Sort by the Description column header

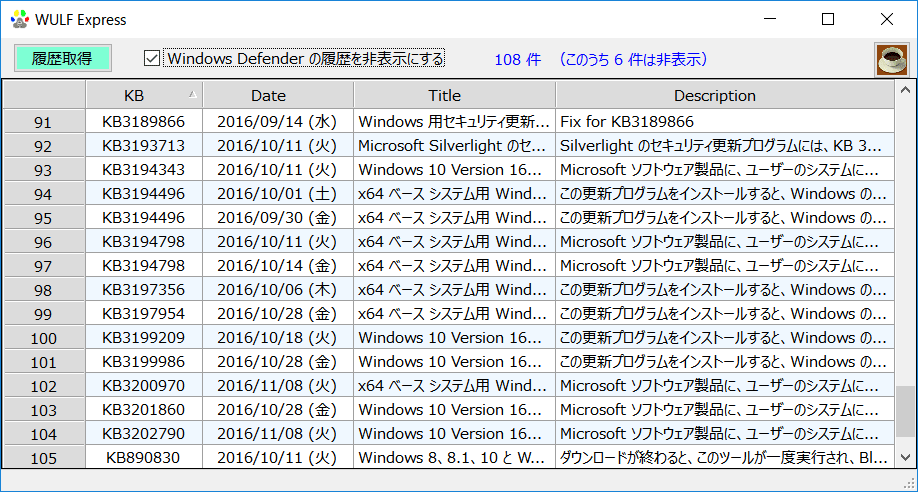(725, 95)
